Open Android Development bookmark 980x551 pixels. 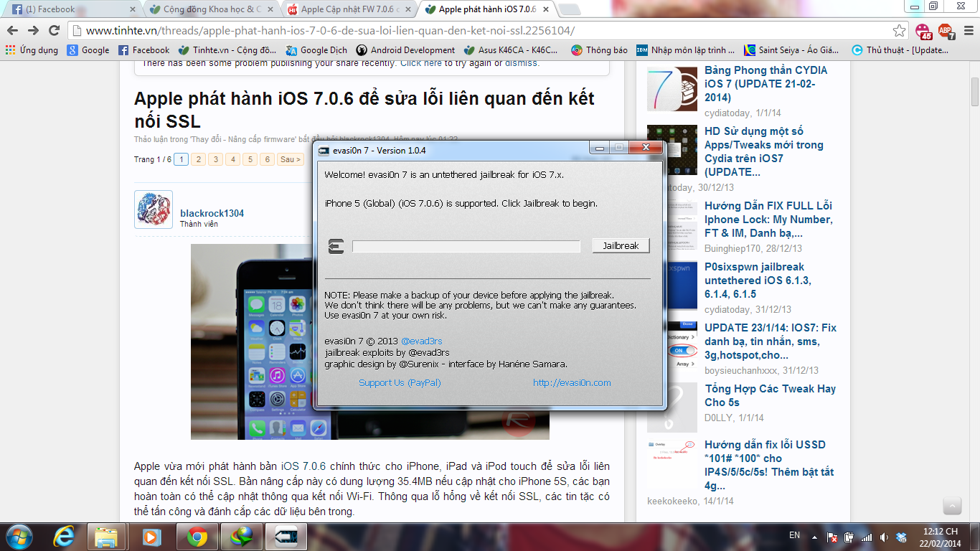pyautogui.click(x=405, y=50)
